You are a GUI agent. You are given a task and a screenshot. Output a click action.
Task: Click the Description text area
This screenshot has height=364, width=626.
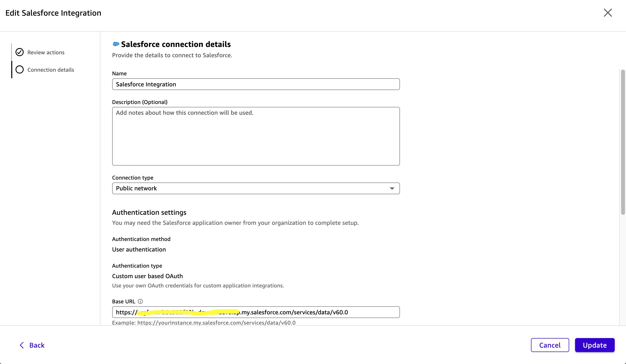point(256,136)
